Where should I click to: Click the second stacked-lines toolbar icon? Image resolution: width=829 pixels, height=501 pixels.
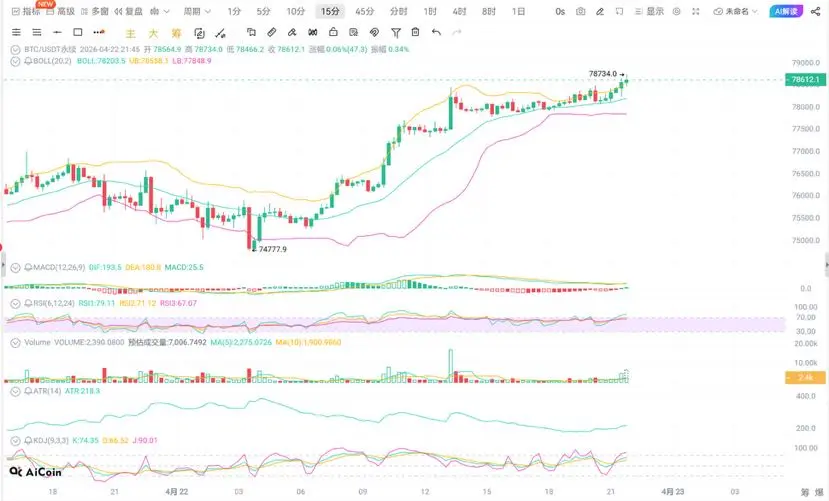click(x=36, y=32)
